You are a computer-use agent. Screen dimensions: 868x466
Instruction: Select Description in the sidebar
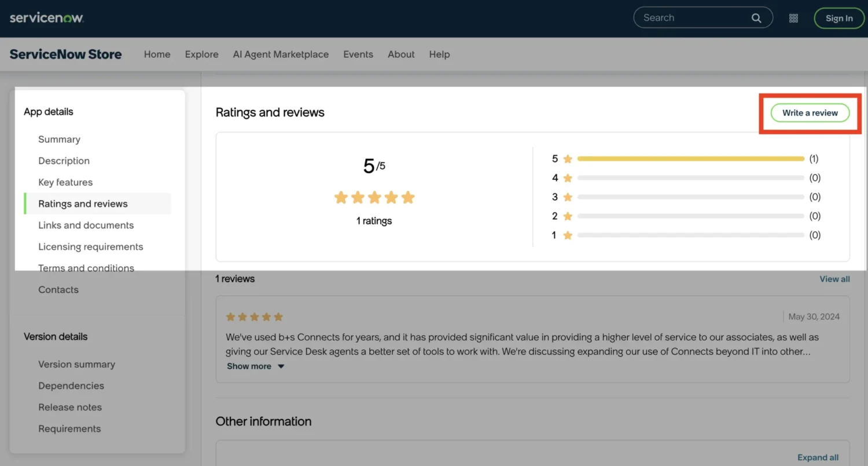coord(64,161)
